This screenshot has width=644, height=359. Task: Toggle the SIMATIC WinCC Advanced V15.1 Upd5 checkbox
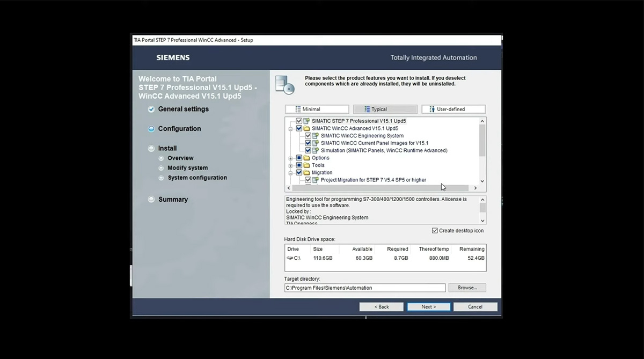click(299, 128)
